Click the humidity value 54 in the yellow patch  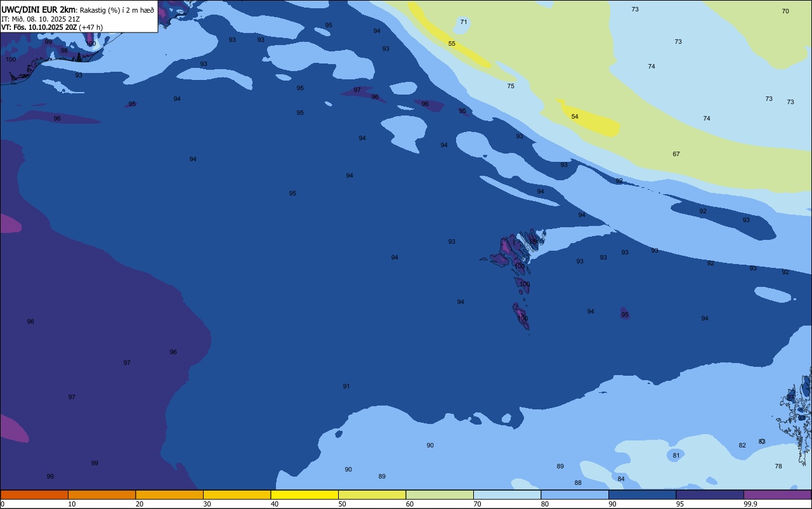(x=575, y=117)
